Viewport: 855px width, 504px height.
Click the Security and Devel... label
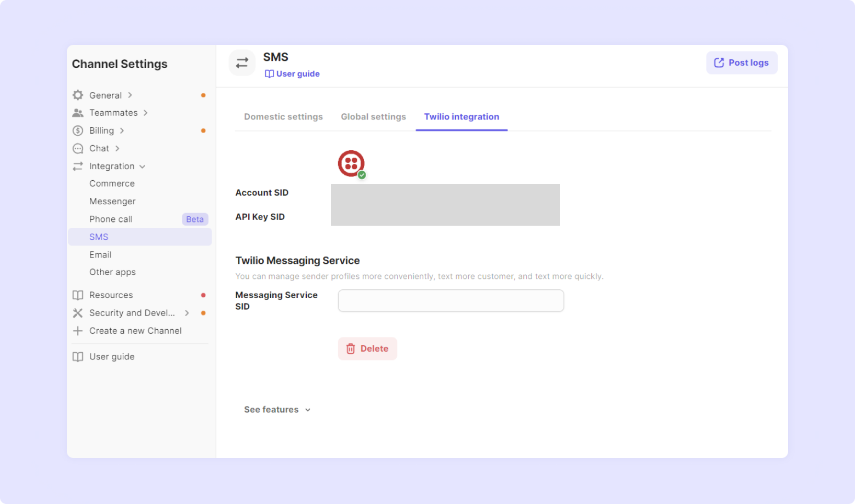pos(132,313)
